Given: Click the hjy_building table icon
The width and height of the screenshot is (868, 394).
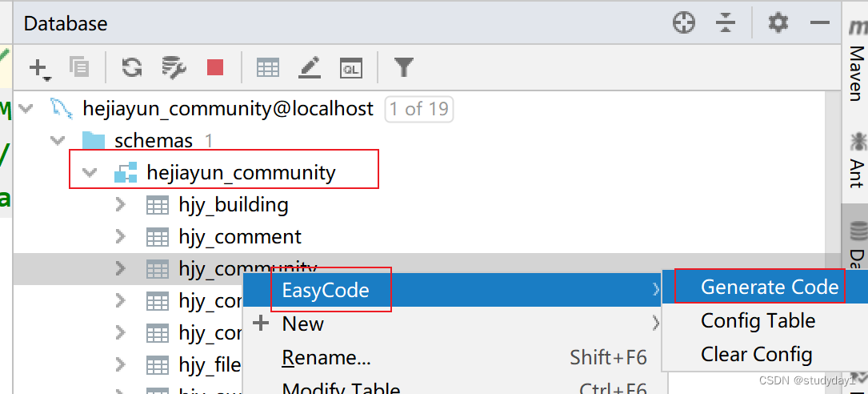Looking at the screenshot, I should point(158,206).
